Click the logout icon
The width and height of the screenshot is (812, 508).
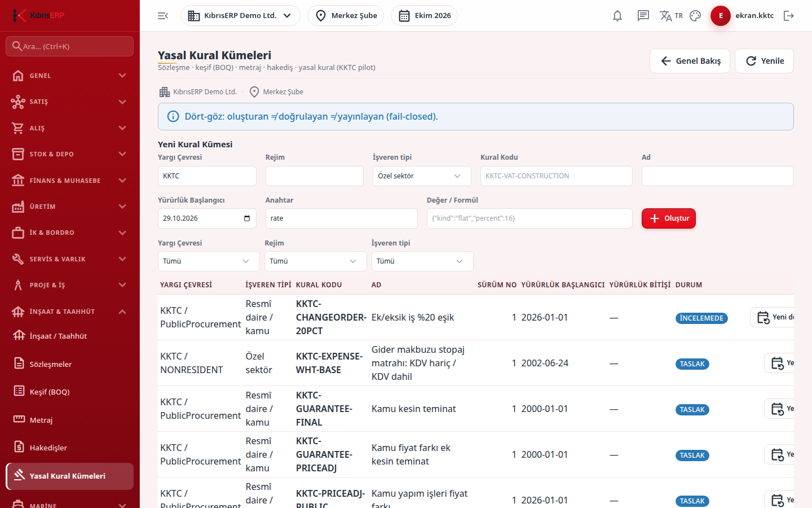[x=789, y=16]
